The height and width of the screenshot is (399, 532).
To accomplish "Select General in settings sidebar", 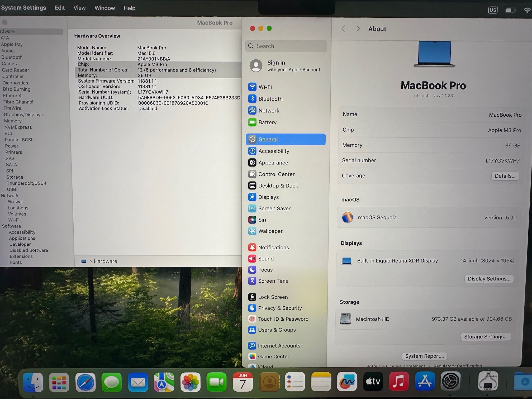I will 286,139.
